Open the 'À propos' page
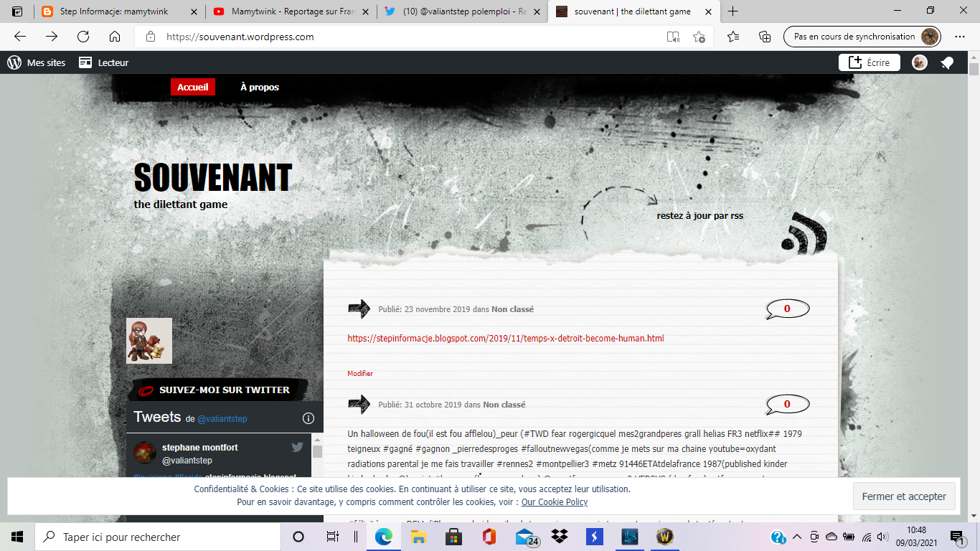The image size is (980, 551). click(x=260, y=87)
